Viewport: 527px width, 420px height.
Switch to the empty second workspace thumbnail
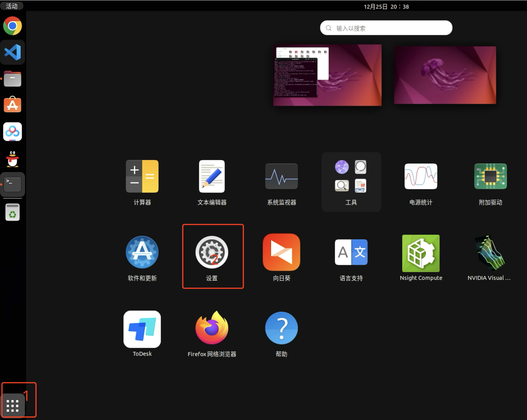pos(445,75)
